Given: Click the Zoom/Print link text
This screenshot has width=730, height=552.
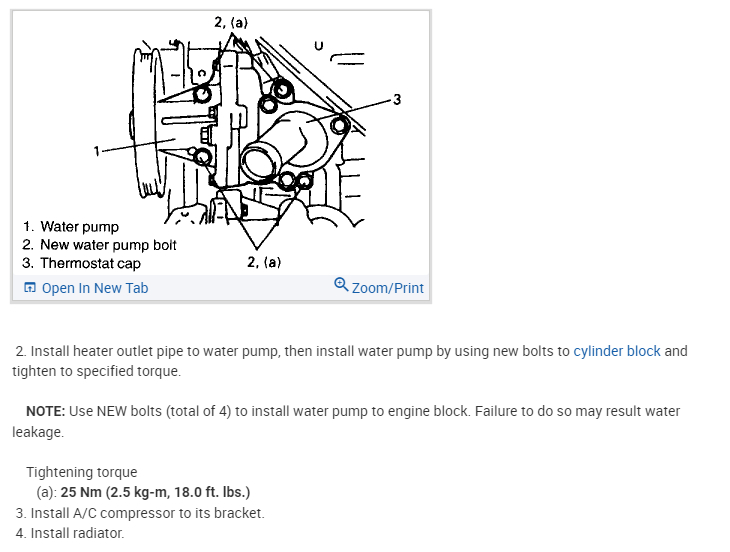Looking at the screenshot, I should (388, 288).
